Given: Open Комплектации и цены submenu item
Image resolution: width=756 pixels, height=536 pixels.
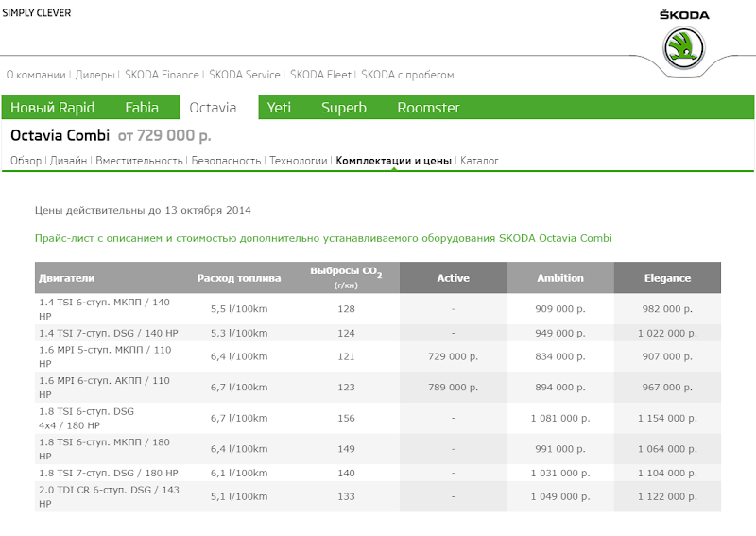Looking at the screenshot, I should [393, 161].
